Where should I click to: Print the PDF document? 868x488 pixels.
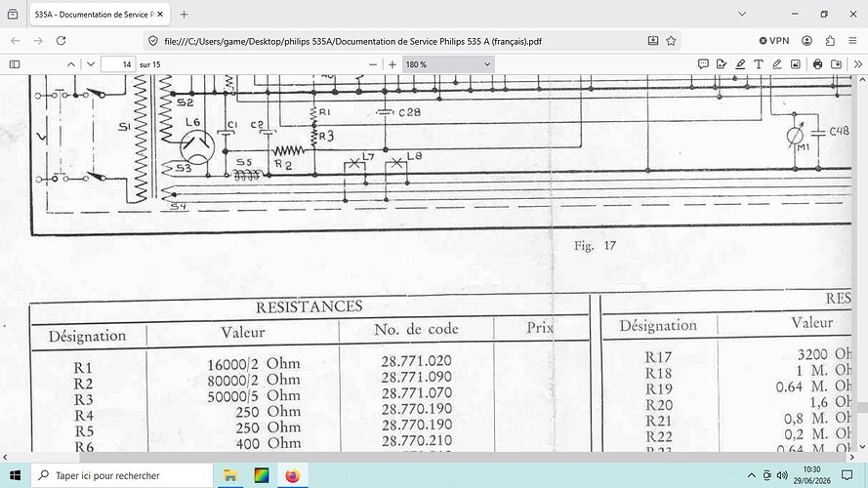(817, 64)
